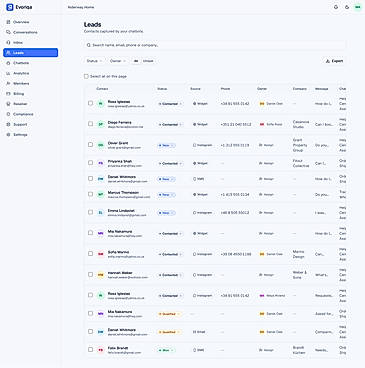Select Oliver Grant's row checkbox

(x=90, y=144)
